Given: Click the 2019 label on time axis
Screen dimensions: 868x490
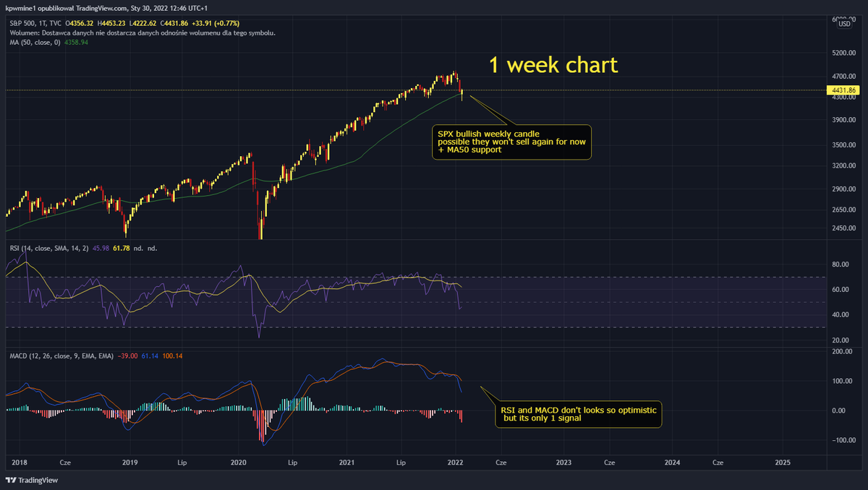Looking at the screenshot, I should (x=129, y=461).
